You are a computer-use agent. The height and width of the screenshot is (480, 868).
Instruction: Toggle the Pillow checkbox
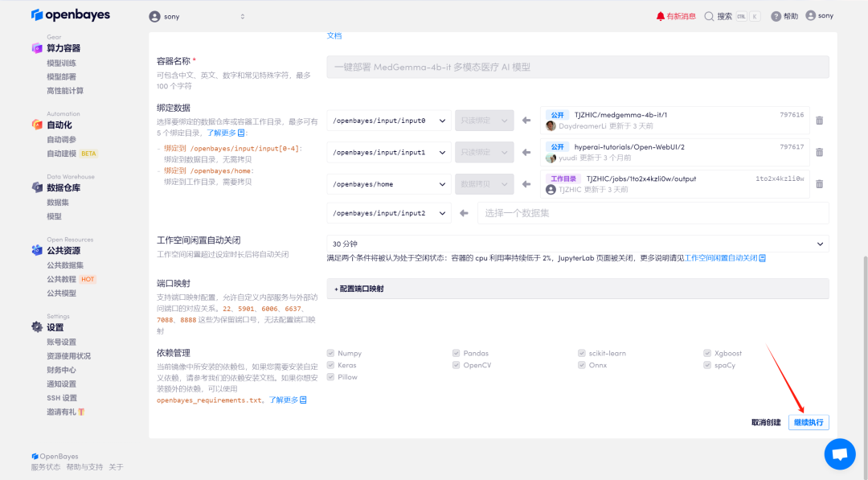(330, 377)
